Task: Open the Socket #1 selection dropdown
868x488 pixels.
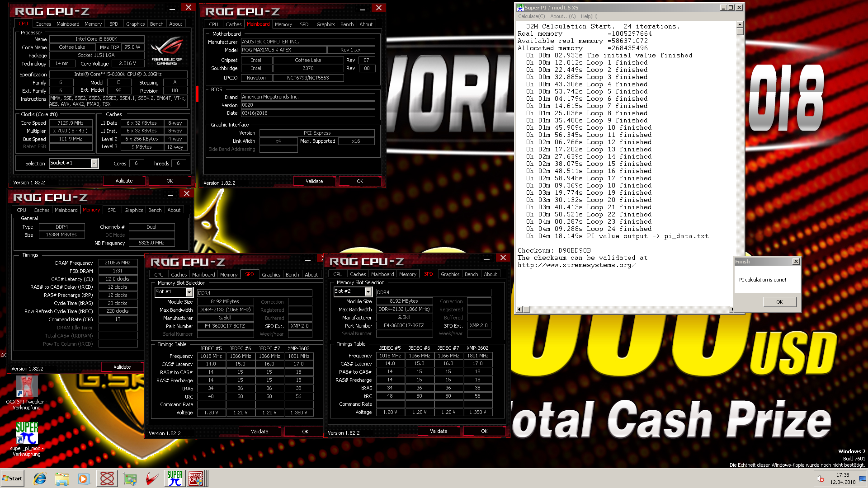Action: point(74,163)
